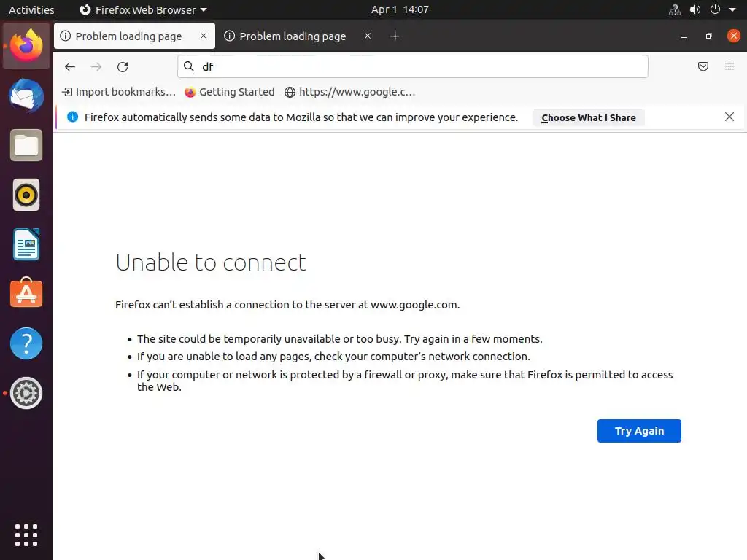The image size is (747, 560).
Task: Open a new tab with plus button
Action: pos(395,36)
